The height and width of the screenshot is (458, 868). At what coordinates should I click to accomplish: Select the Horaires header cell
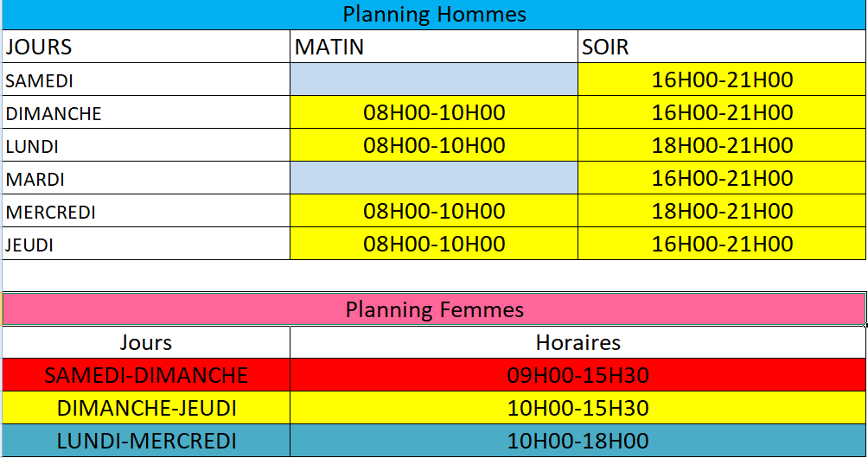click(578, 342)
